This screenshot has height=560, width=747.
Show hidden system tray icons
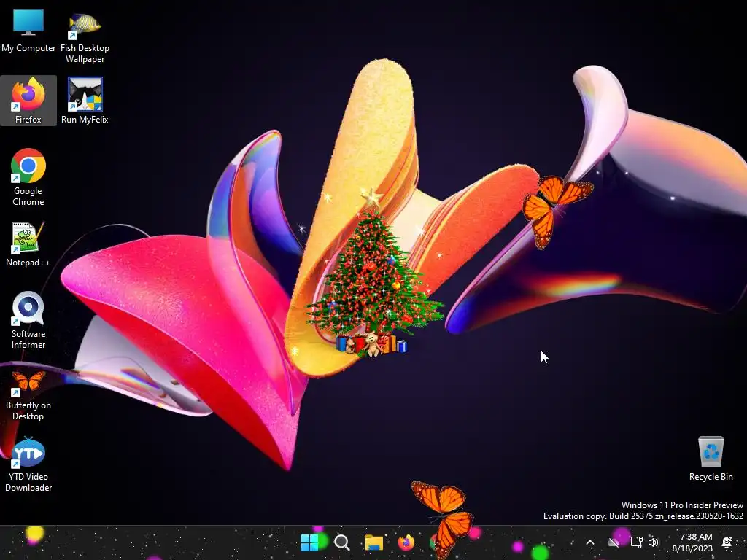tap(589, 542)
